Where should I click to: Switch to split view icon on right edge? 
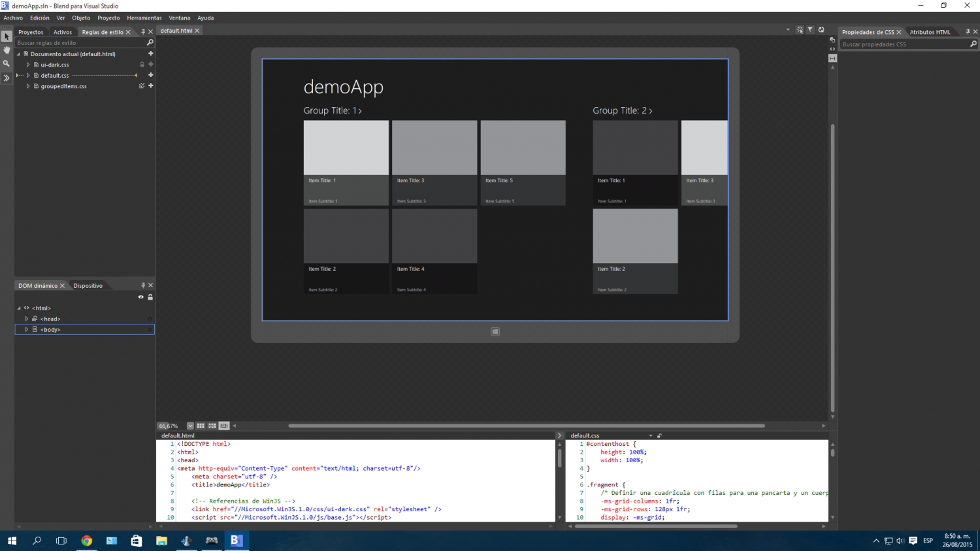[832, 58]
